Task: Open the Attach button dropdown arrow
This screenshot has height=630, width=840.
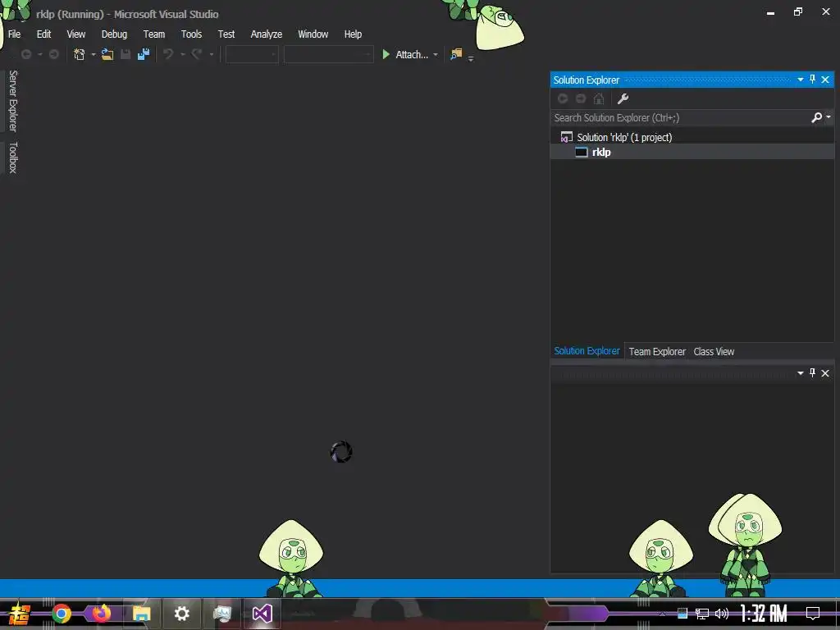Action: click(436, 55)
